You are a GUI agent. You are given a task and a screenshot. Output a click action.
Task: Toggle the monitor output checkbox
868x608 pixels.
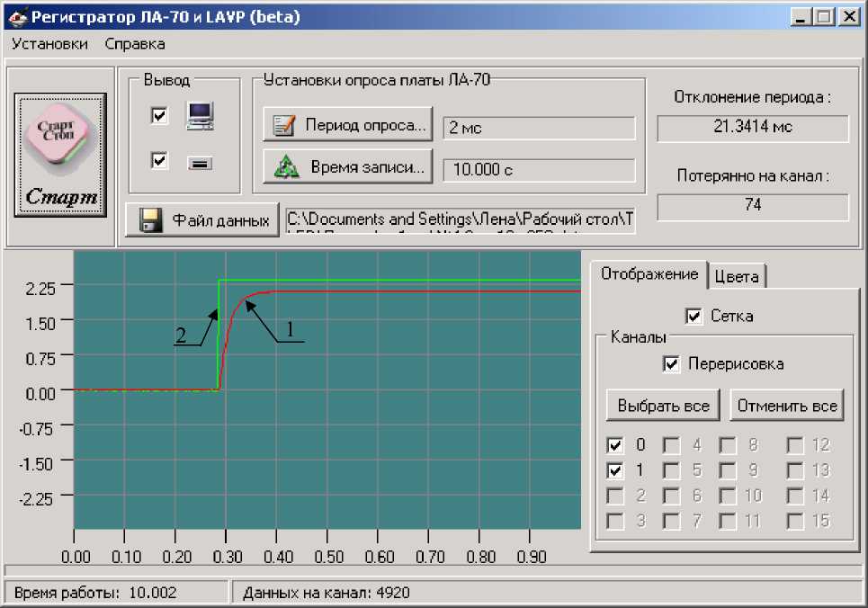(x=159, y=115)
